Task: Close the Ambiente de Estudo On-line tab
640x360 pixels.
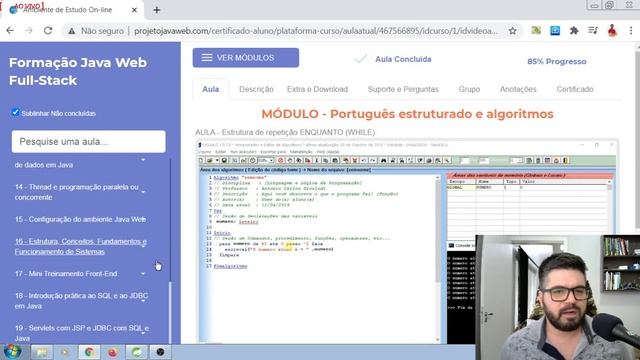Action: click(x=134, y=10)
